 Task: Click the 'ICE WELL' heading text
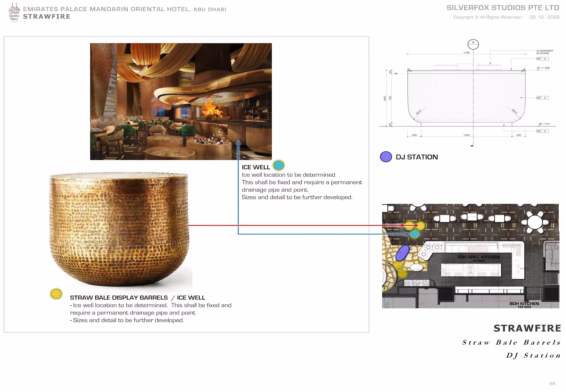point(256,167)
